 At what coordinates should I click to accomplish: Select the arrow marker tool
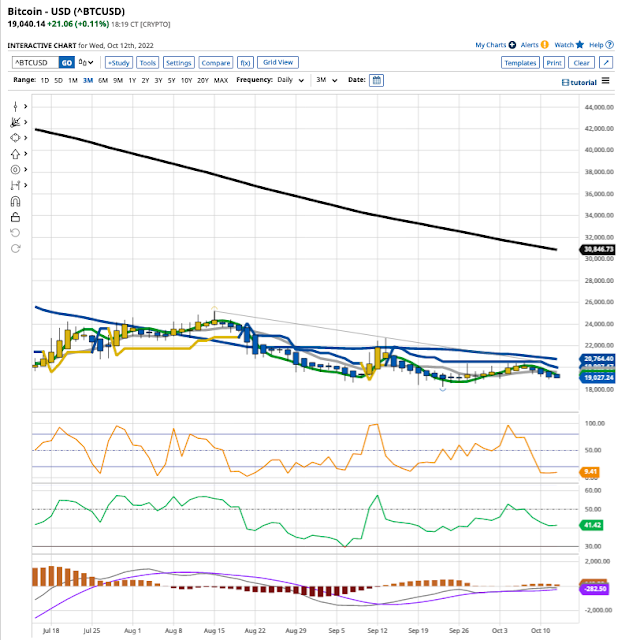tap(15, 154)
